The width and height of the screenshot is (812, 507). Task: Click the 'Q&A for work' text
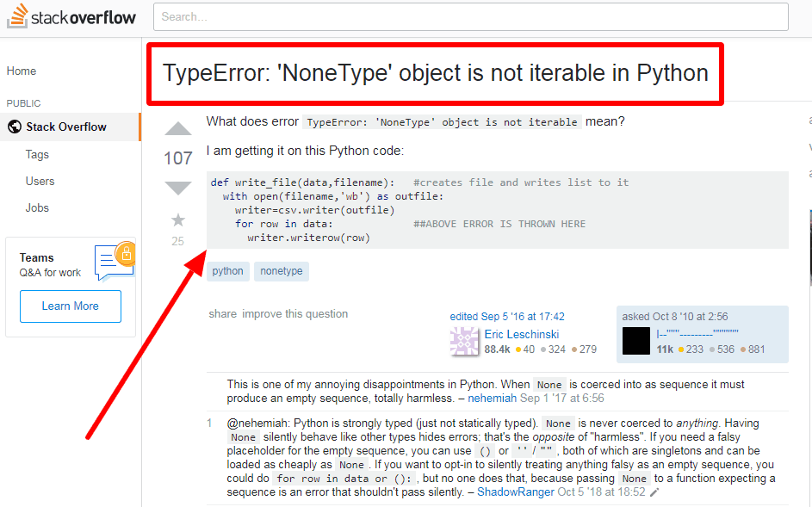pos(50,272)
